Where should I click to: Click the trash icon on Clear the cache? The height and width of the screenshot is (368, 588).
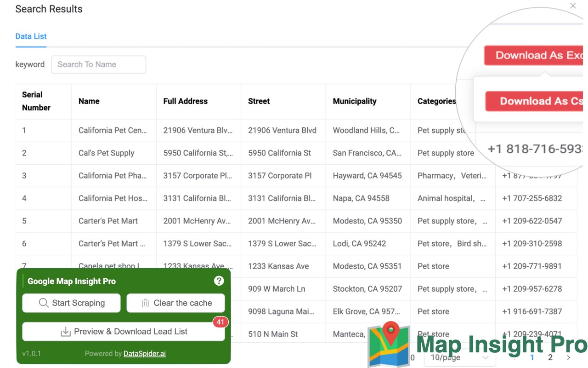coord(145,303)
